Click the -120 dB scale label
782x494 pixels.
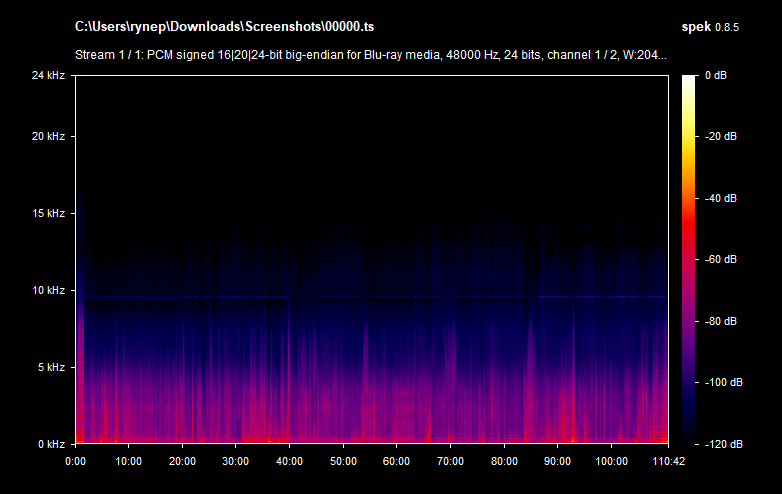[x=721, y=444]
